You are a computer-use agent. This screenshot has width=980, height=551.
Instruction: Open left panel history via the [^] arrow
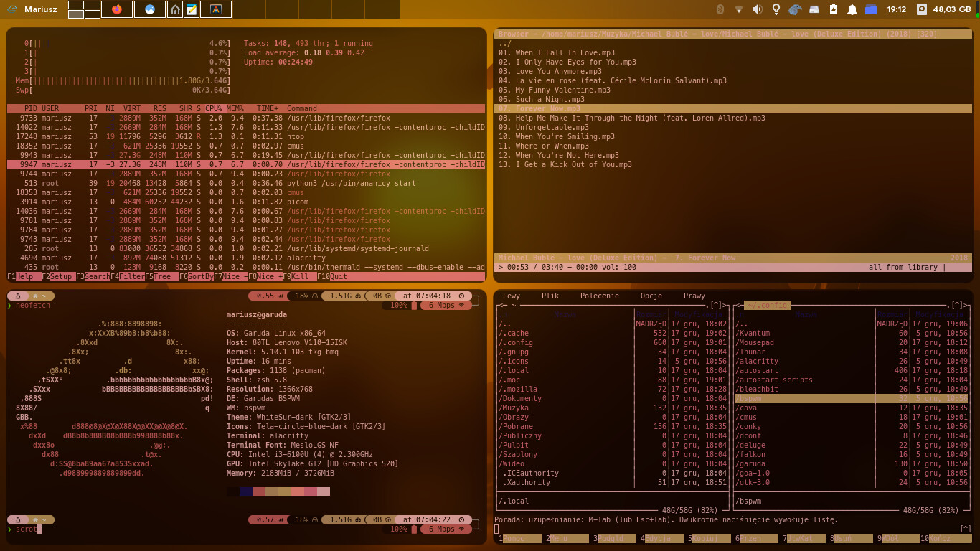click(718, 305)
